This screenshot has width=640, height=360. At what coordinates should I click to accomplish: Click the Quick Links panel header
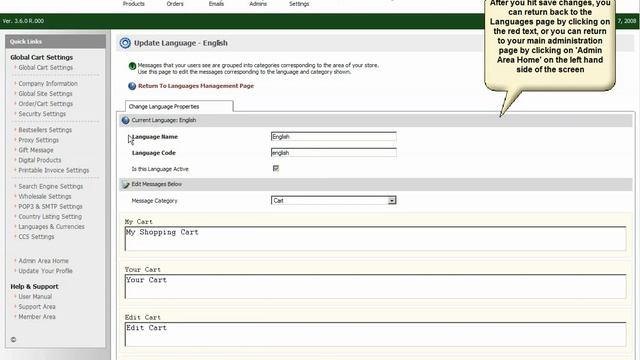tap(56, 42)
